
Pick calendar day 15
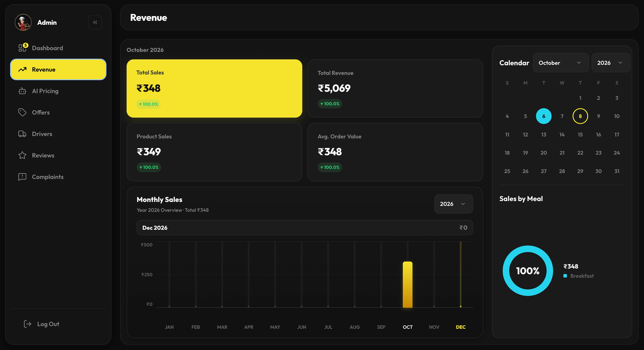(580, 134)
